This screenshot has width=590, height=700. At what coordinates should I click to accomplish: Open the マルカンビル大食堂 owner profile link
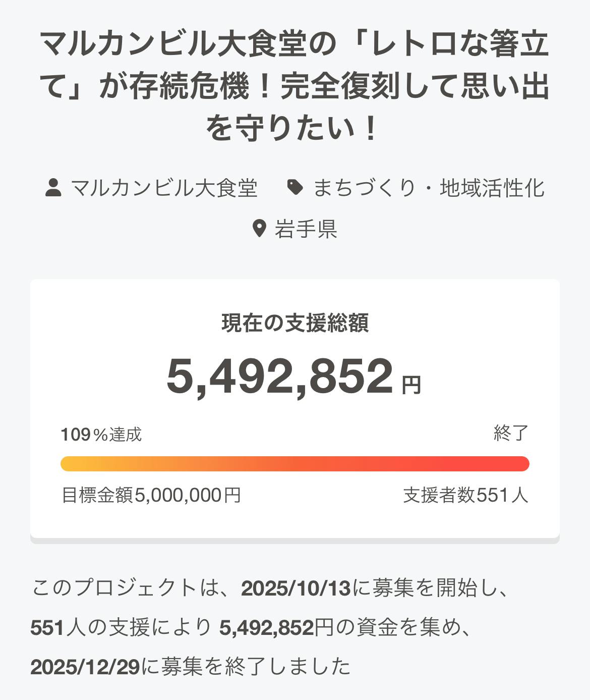(x=164, y=188)
